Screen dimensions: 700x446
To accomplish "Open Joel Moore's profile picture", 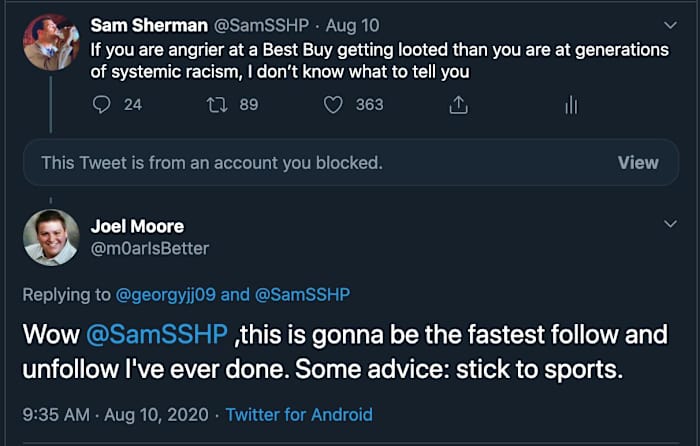I will coord(51,238).
